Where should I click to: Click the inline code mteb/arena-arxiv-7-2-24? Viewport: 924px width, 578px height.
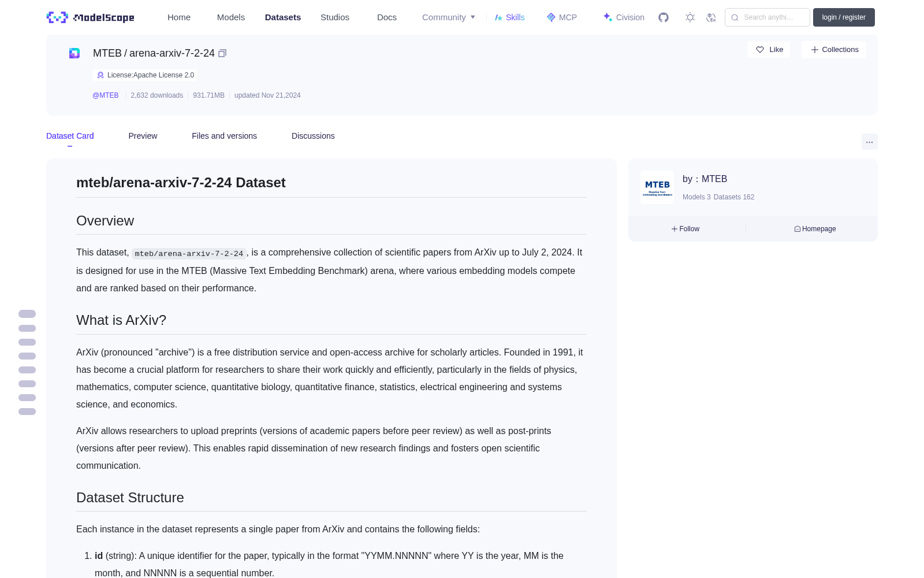189,253
